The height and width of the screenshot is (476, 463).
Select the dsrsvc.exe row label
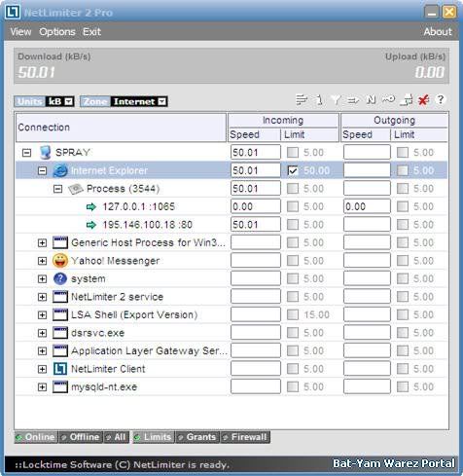point(97,333)
